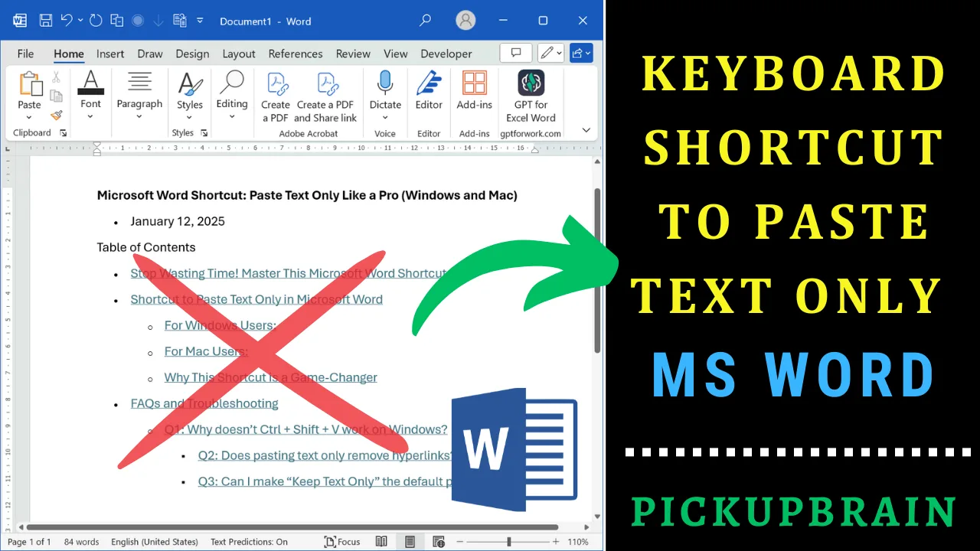
Task: Click the Format Painter brush icon
Action: click(57, 116)
